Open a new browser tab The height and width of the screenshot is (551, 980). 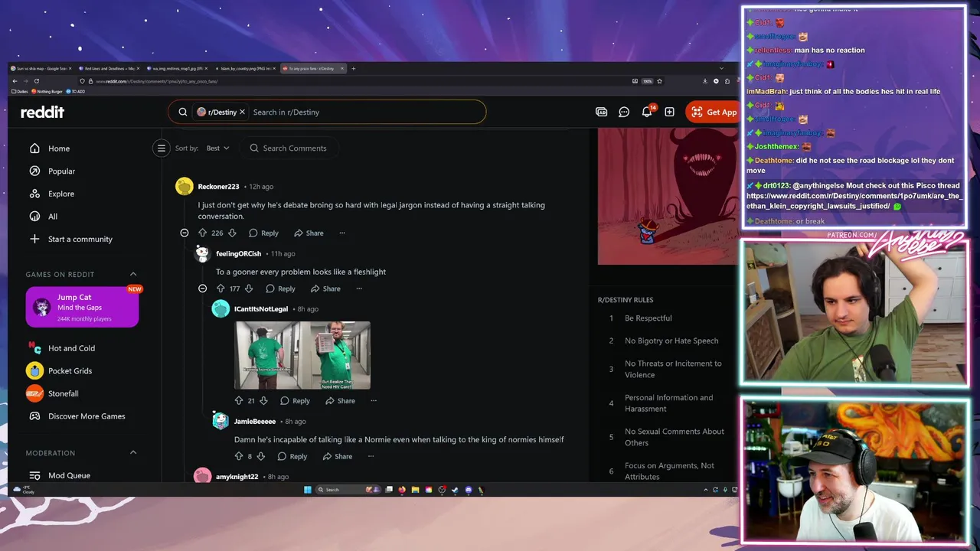353,68
